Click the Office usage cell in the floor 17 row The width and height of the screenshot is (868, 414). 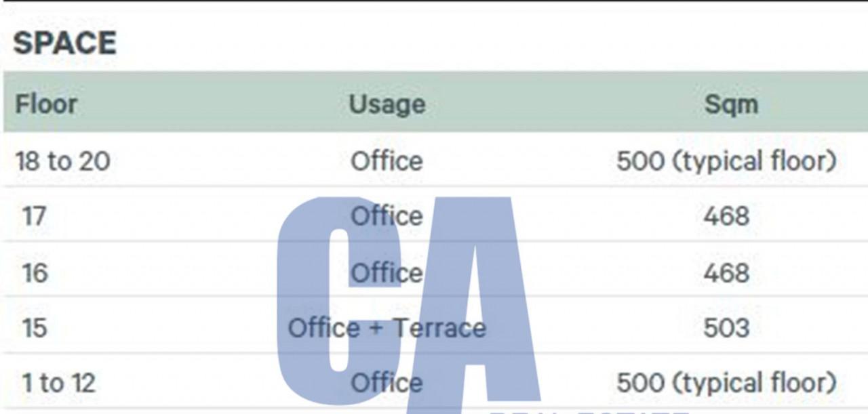pyautogui.click(x=387, y=217)
